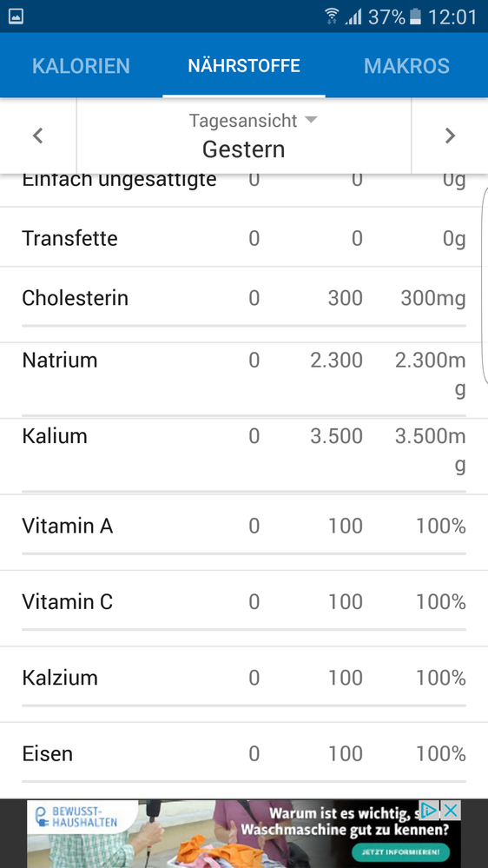Select the Kalzium row

click(244, 684)
